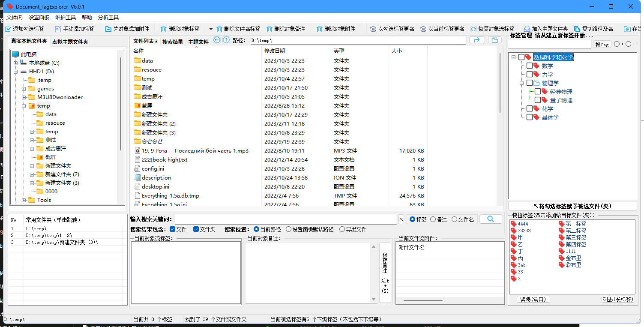Click the 删除对象备注 toolbar icon
The width and height of the screenshot is (644, 327).
[269, 29]
